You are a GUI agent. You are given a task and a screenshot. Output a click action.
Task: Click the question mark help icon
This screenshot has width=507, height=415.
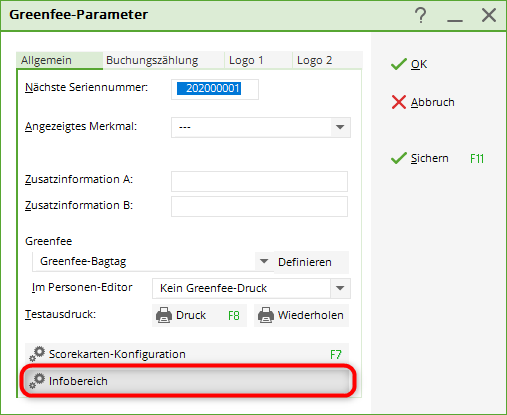click(x=421, y=15)
